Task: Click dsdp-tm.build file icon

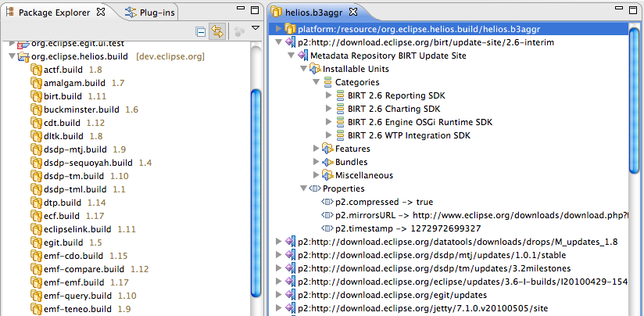Action: [37, 176]
